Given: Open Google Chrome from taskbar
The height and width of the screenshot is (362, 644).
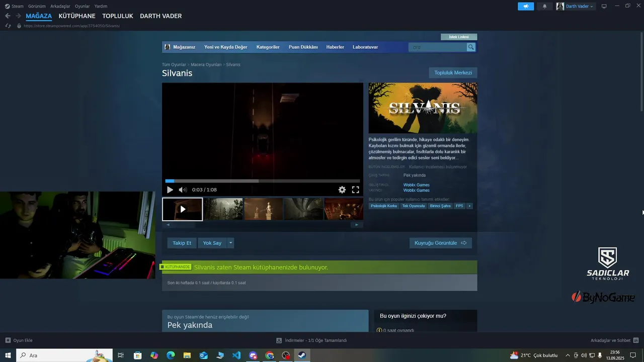Looking at the screenshot, I should click(270, 355).
